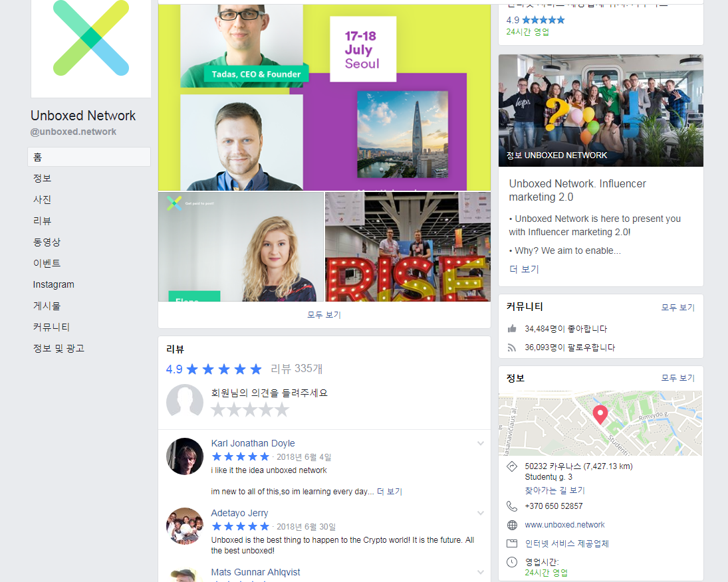This screenshot has height=582, width=728.
Task: Click the blank user avatar in review box
Action: [x=185, y=401]
